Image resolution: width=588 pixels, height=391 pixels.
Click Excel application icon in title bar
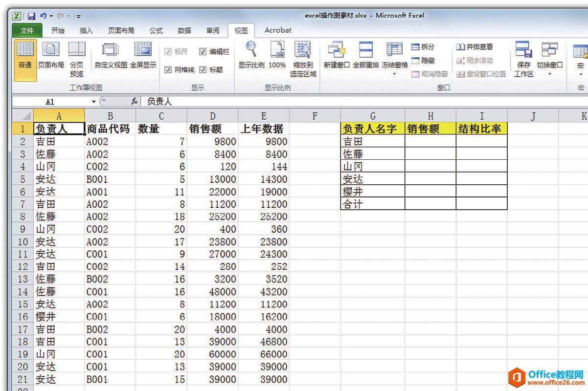pyautogui.click(x=17, y=16)
